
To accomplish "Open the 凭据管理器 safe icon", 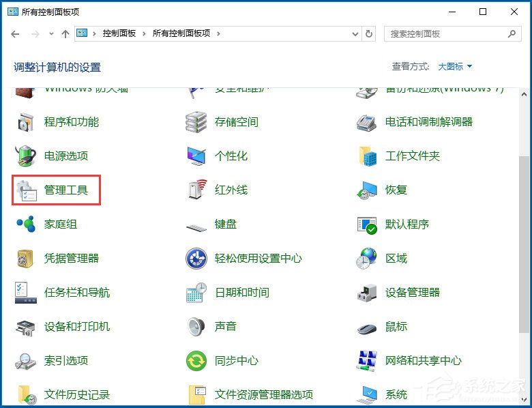I will pos(26,259).
